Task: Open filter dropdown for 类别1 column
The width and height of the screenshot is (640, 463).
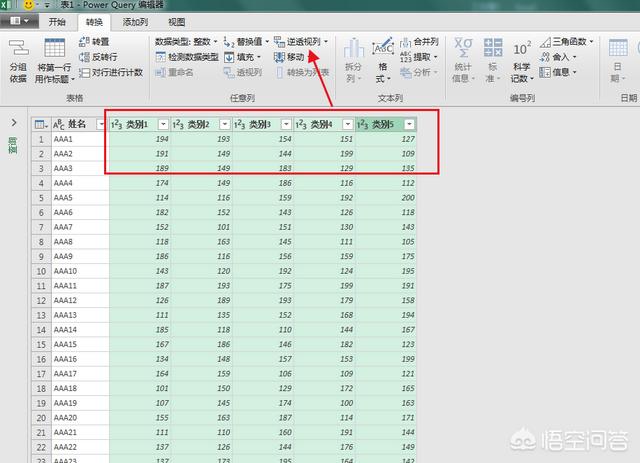Action: (x=163, y=124)
